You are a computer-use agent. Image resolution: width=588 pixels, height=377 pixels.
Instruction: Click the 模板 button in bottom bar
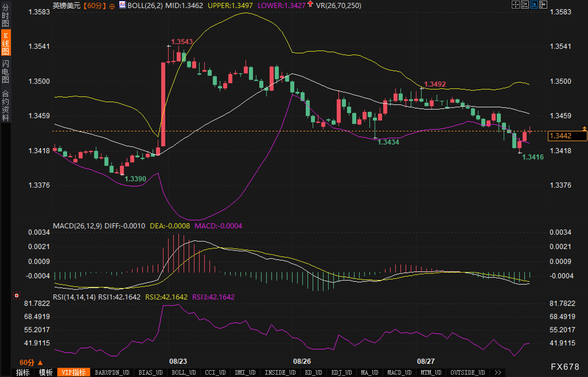tap(46, 372)
